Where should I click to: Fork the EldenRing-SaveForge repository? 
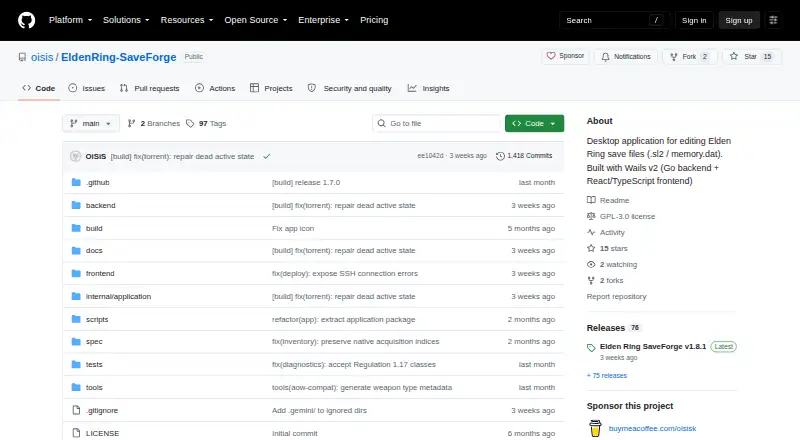tap(690, 57)
